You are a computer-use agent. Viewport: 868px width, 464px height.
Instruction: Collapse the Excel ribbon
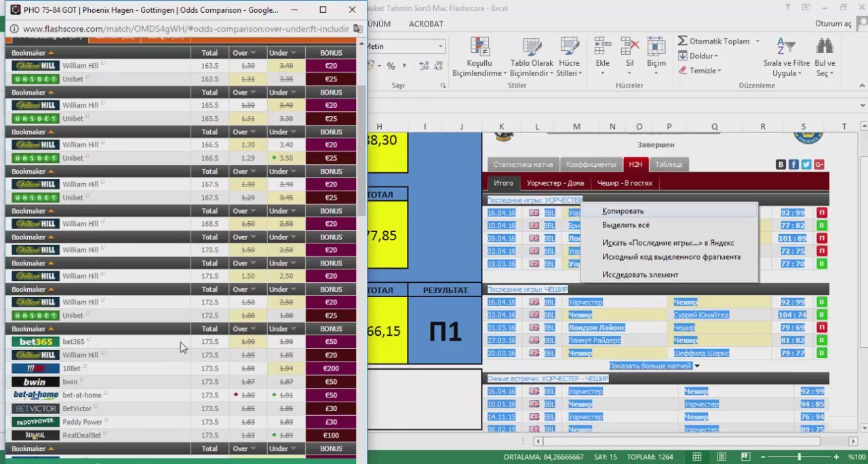pyautogui.click(x=863, y=86)
